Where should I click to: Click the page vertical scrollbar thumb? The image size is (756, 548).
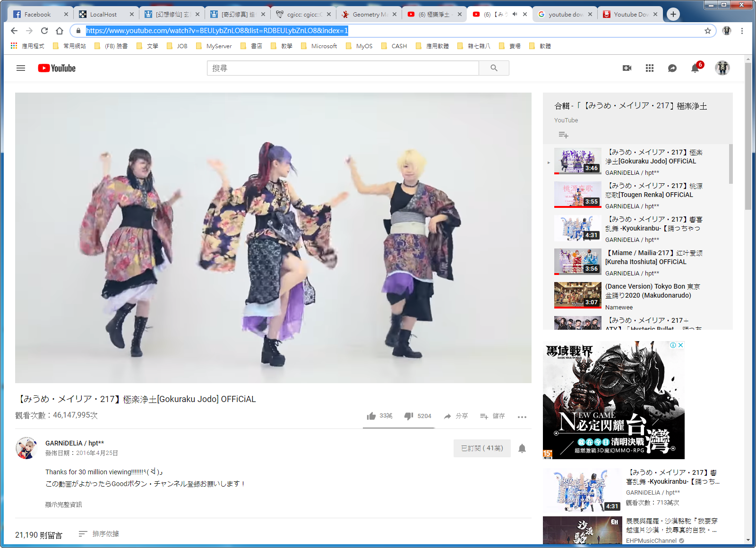click(x=748, y=136)
